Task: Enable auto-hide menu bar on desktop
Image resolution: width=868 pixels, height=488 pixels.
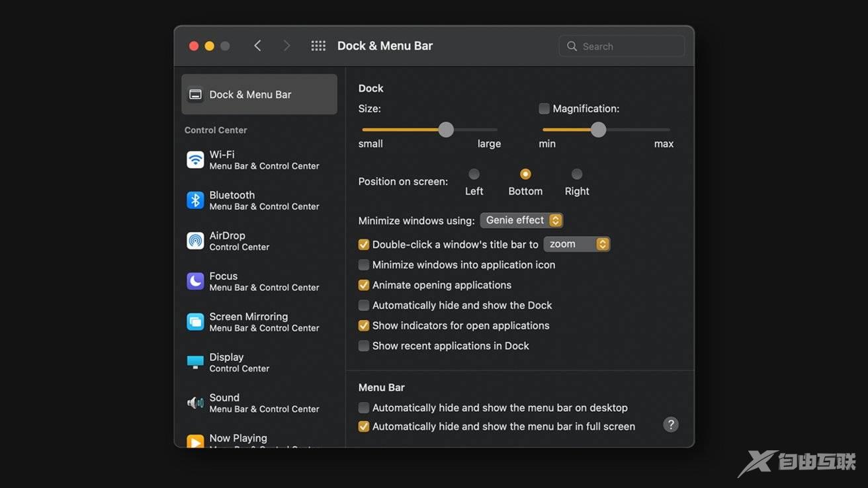Action: pyautogui.click(x=363, y=408)
